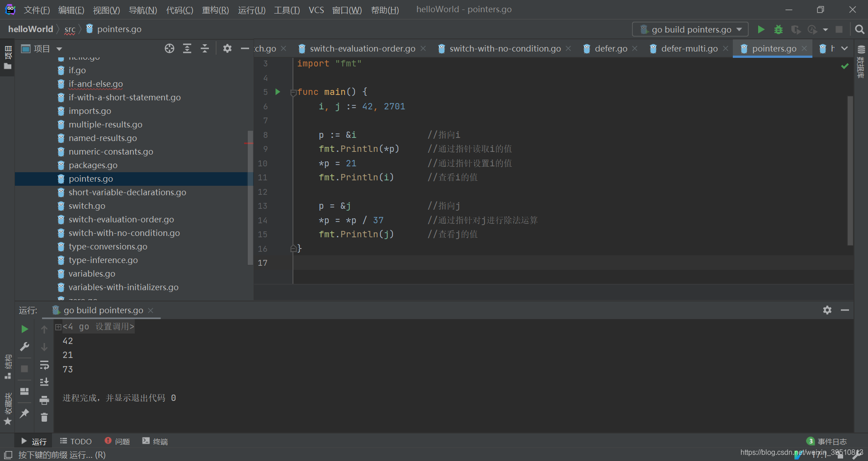Click the closing brace fold marker

point(293,249)
